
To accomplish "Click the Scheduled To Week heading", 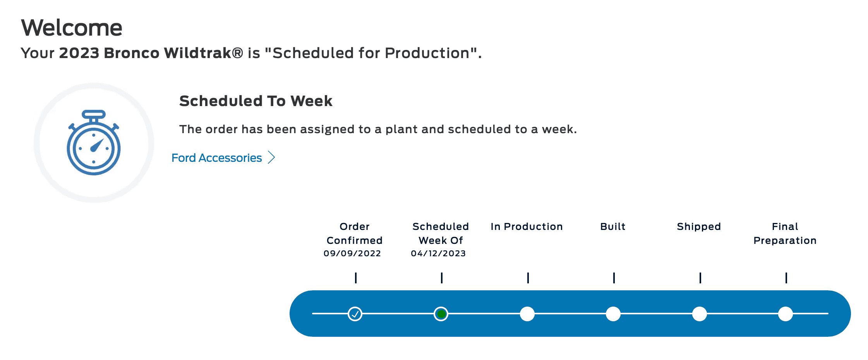I will point(256,101).
